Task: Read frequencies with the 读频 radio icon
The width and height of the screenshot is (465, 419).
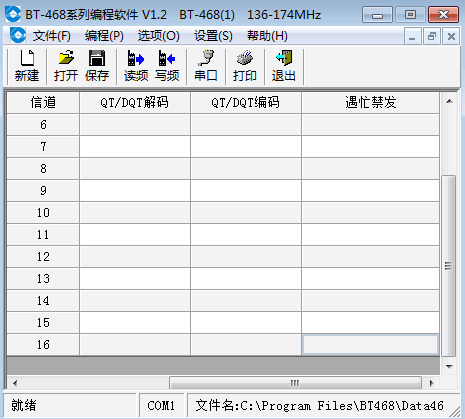Action: pos(136,66)
